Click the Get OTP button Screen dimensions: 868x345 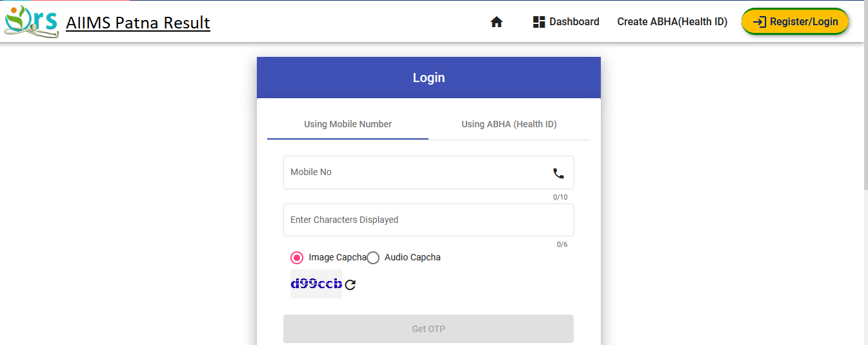pos(428,329)
